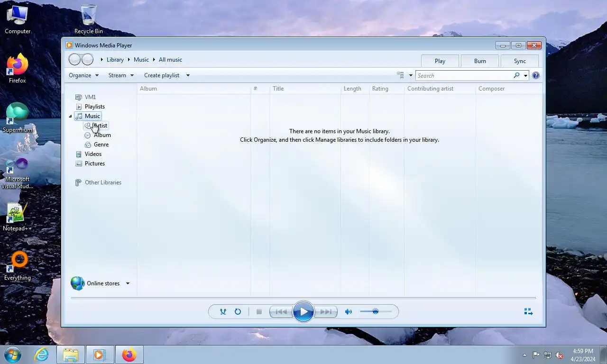Viewport: 607px width, 364px height.
Task: Open the arrow before Library breadcrumb
Action: pyautogui.click(x=101, y=60)
